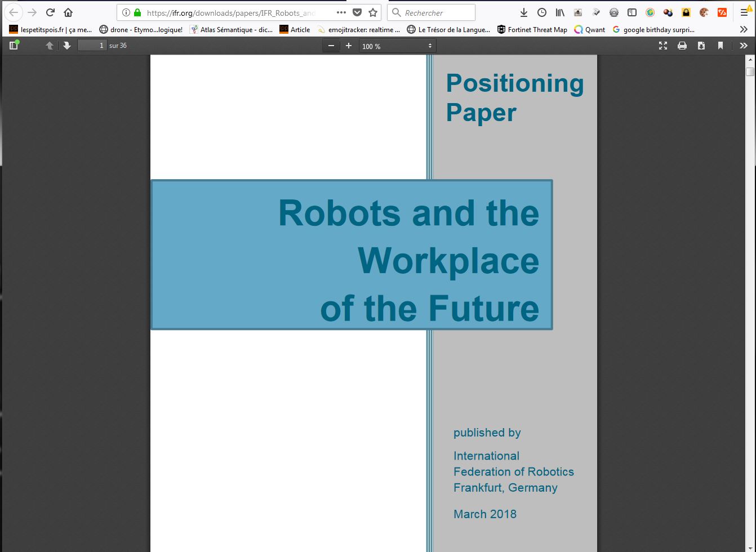Image resolution: width=756 pixels, height=552 pixels.
Task: Print the PDF document
Action: (682, 46)
